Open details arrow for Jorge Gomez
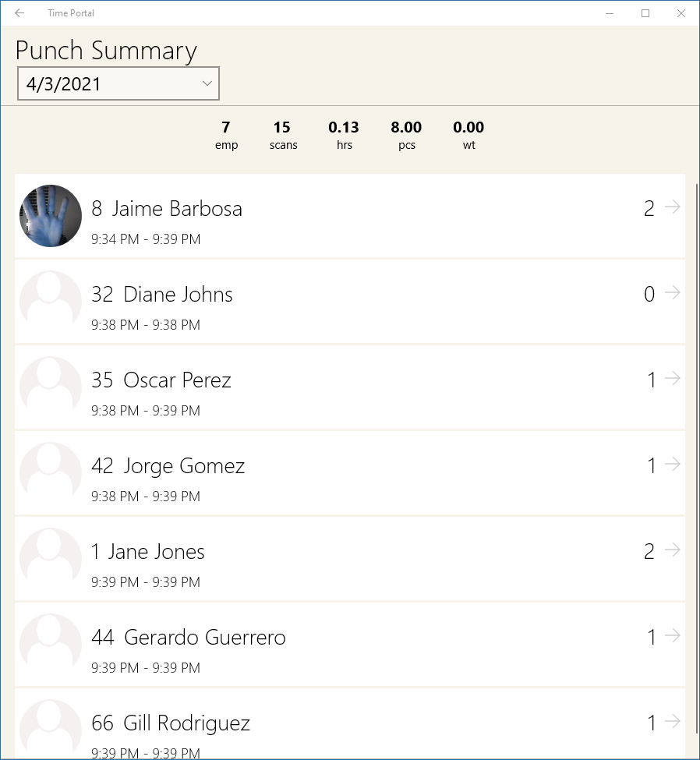This screenshot has height=760, width=700. 673,465
